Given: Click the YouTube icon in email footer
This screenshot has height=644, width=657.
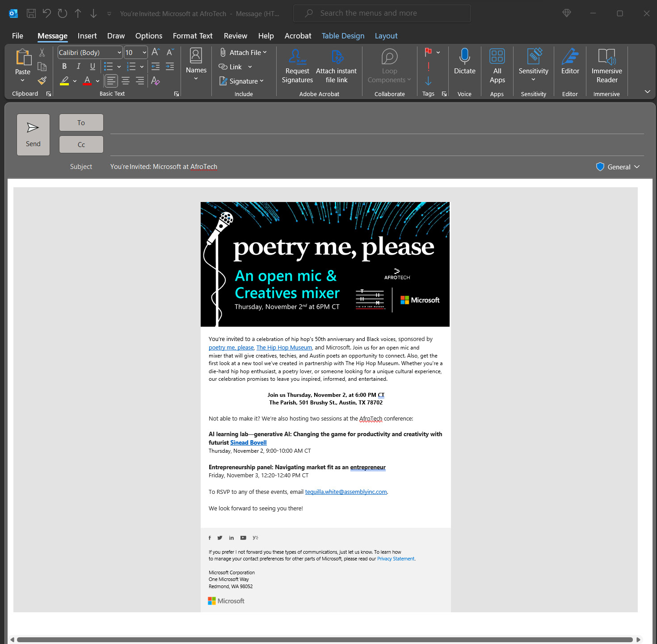Looking at the screenshot, I should [x=243, y=538].
